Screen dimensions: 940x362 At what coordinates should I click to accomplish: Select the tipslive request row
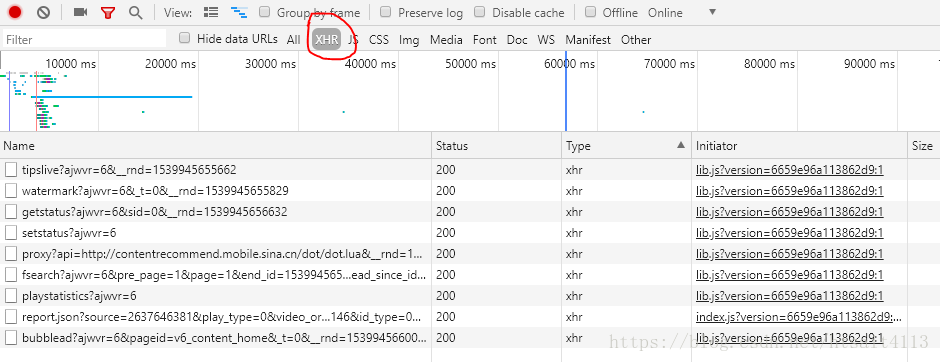click(x=470, y=170)
